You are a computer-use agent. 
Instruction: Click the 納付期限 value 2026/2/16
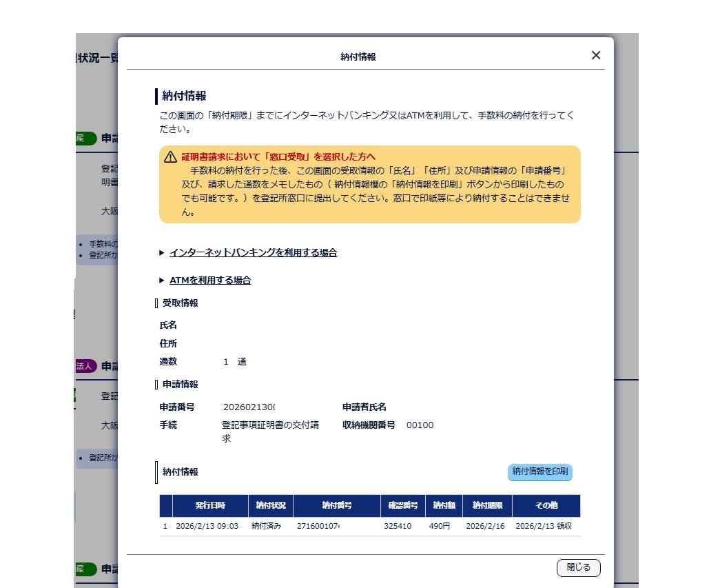point(486,525)
